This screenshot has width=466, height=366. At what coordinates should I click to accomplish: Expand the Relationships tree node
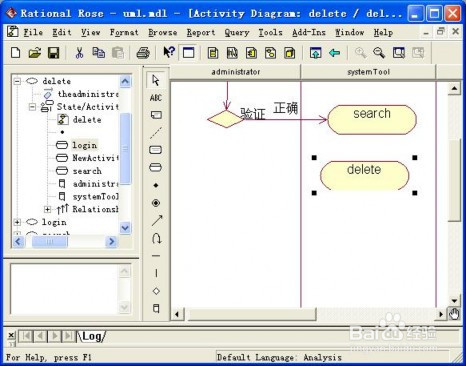tap(47, 209)
